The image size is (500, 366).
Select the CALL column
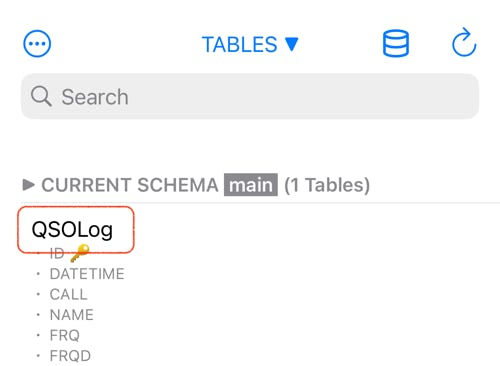coord(68,294)
